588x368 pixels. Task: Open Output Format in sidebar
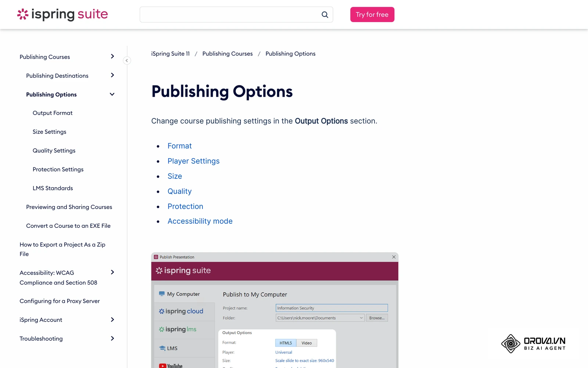(53, 113)
